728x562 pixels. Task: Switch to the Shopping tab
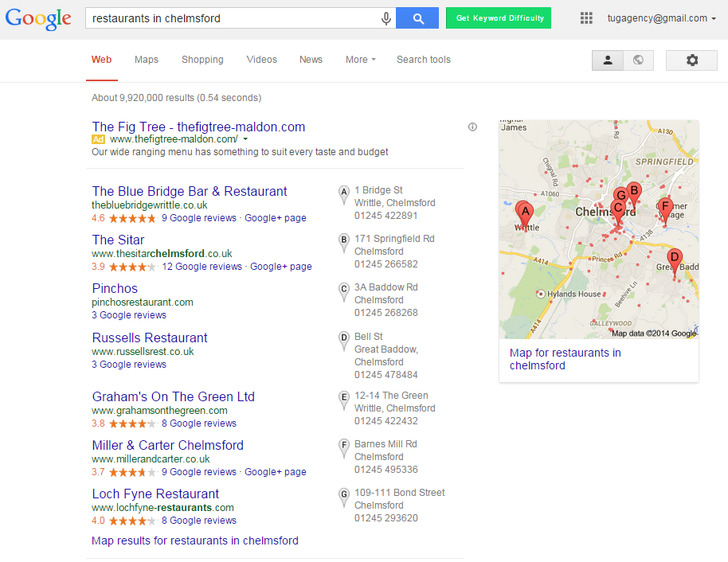click(x=202, y=60)
